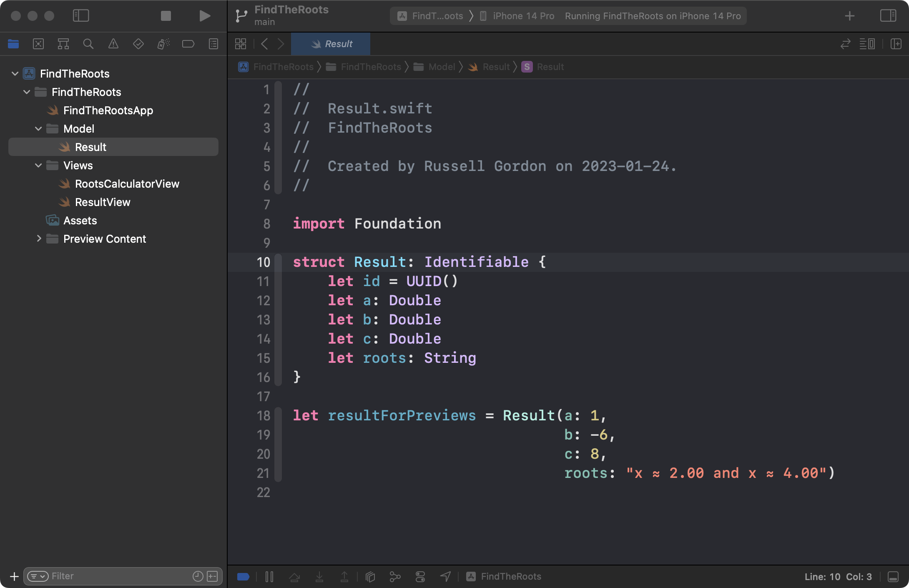
Task: Toggle breakpoints activation in the debug bar
Action: point(243,576)
